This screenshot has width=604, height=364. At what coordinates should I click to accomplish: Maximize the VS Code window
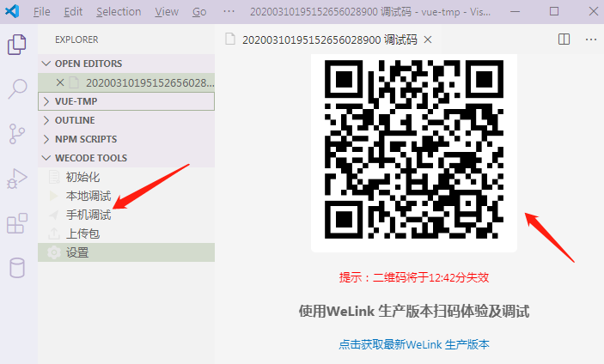point(554,11)
